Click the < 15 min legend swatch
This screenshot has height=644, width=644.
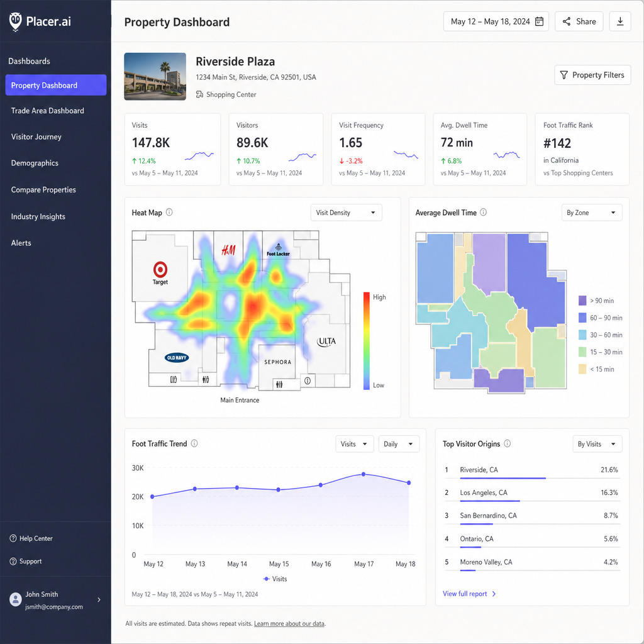coord(582,369)
